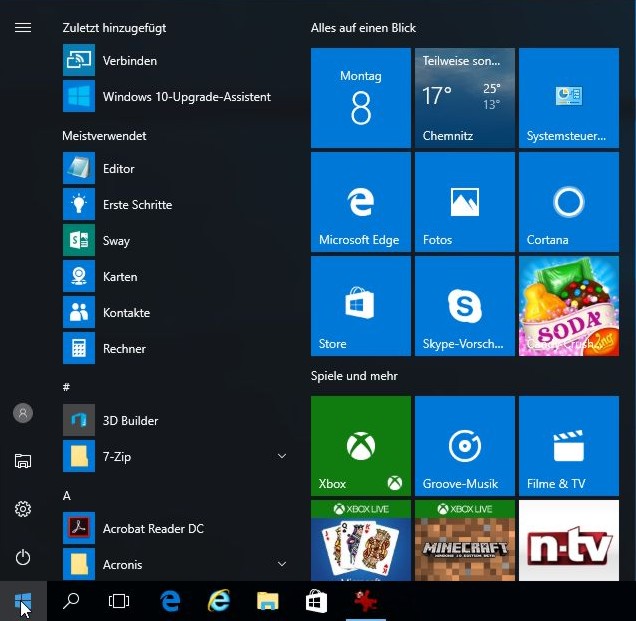Launch the Minecraft tile
This screenshot has height=621, width=636.
[465, 540]
